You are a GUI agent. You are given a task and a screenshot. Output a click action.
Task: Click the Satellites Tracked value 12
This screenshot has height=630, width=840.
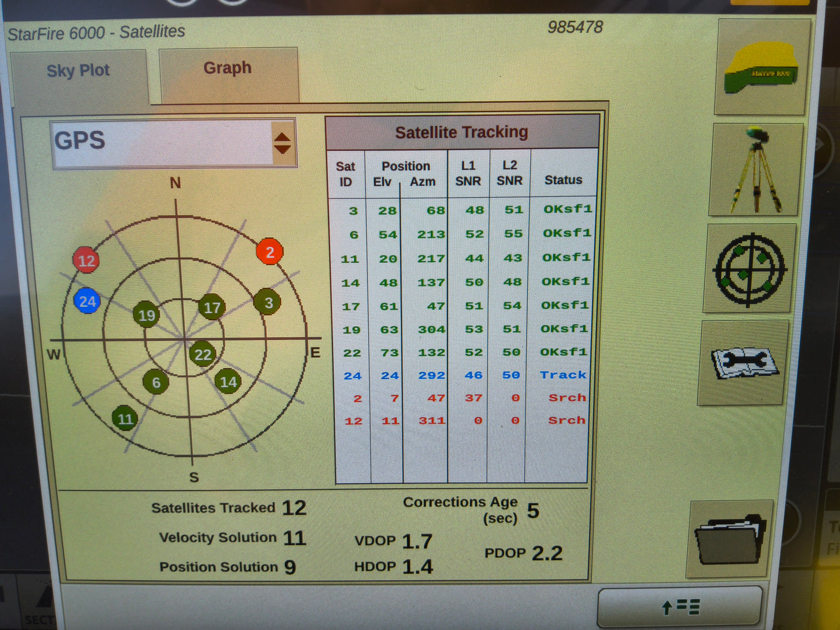point(294,508)
